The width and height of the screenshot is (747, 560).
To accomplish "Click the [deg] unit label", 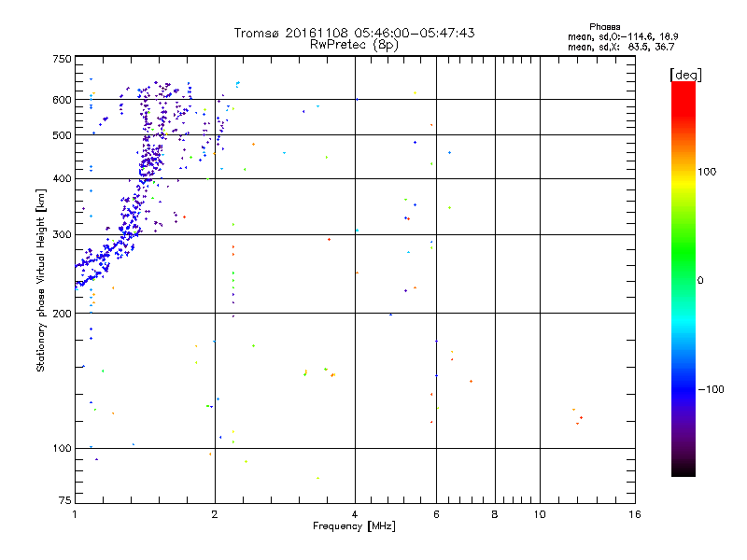I will click(x=685, y=75).
